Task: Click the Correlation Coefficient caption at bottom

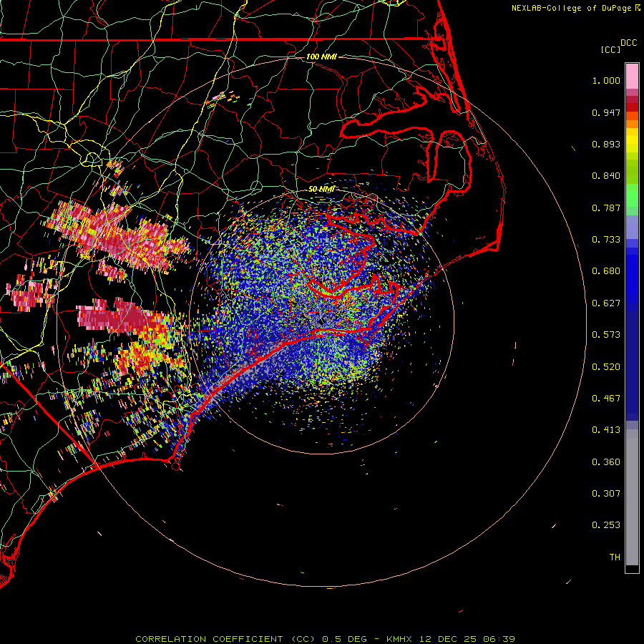Action: (326, 639)
